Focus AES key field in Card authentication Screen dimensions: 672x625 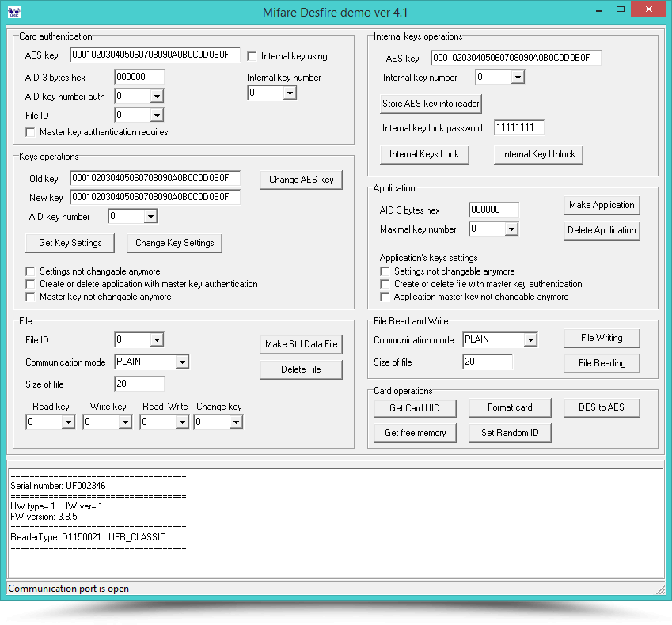tap(155, 55)
